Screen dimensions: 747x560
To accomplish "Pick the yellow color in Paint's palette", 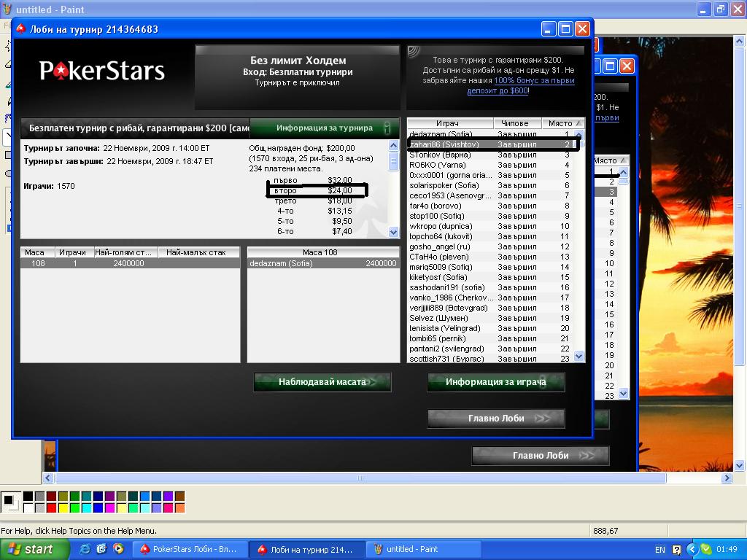I will pyautogui.click(x=63, y=508).
